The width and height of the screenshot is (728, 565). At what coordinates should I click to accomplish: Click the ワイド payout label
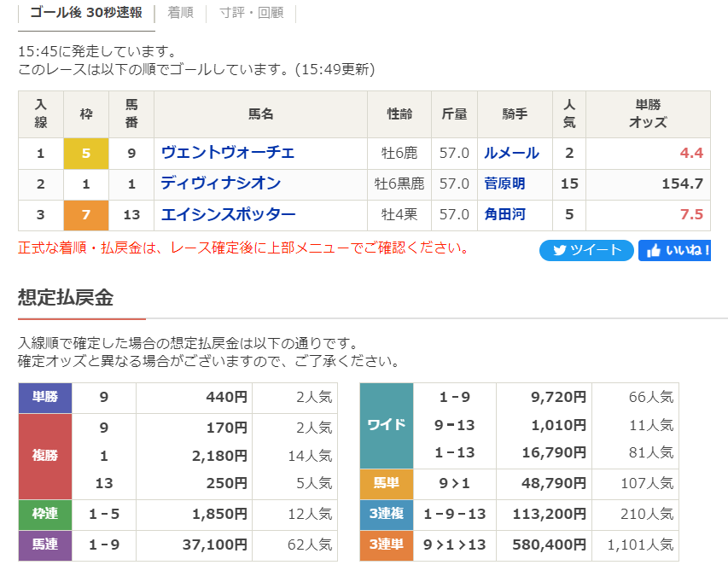[387, 425]
